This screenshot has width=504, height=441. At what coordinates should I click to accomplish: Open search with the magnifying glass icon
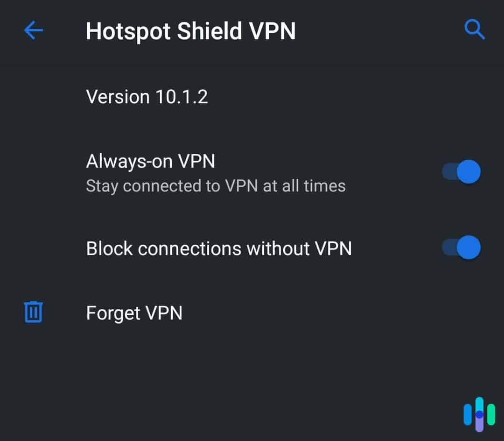[475, 30]
